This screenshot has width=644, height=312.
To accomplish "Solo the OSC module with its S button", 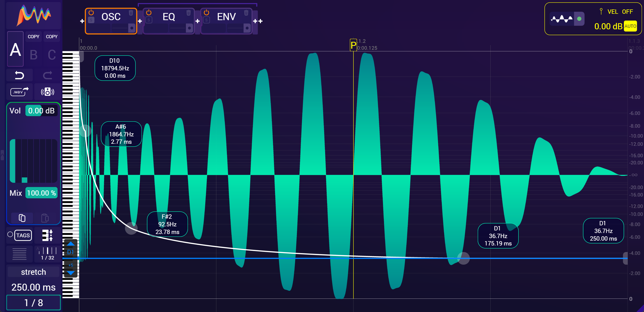I will coord(91,20).
